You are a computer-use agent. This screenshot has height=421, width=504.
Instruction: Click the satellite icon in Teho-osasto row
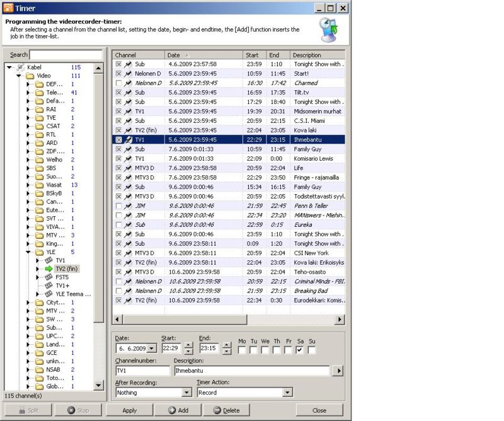point(128,272)
